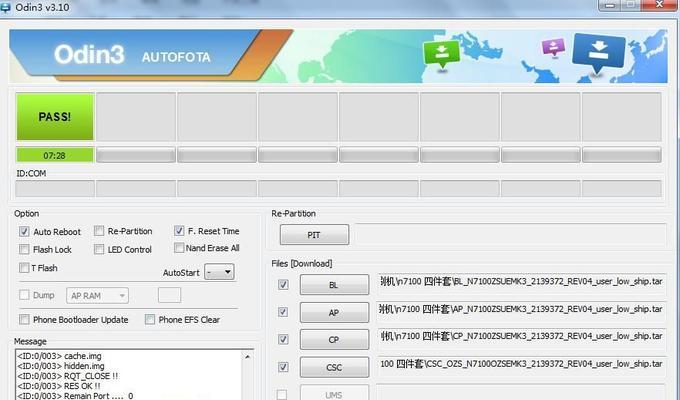Screen dimensions: 680x400
Task: Uncheck the CSC file checkbox
Action: (x=283, y=367)
